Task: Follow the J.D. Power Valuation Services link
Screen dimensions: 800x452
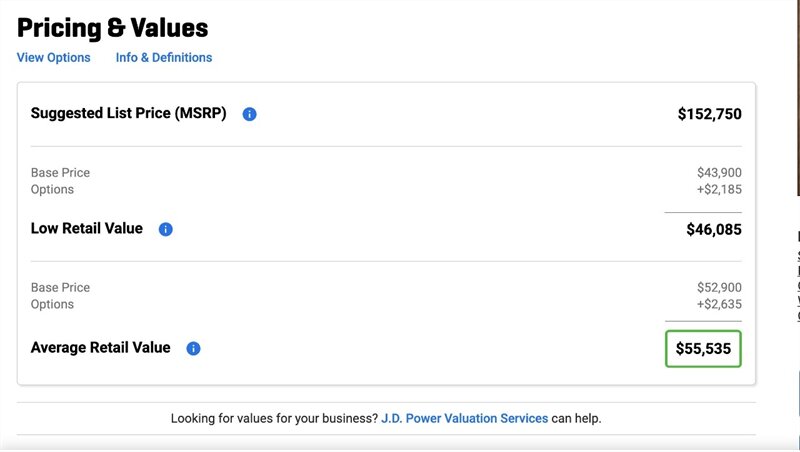Action: (464, 418)
